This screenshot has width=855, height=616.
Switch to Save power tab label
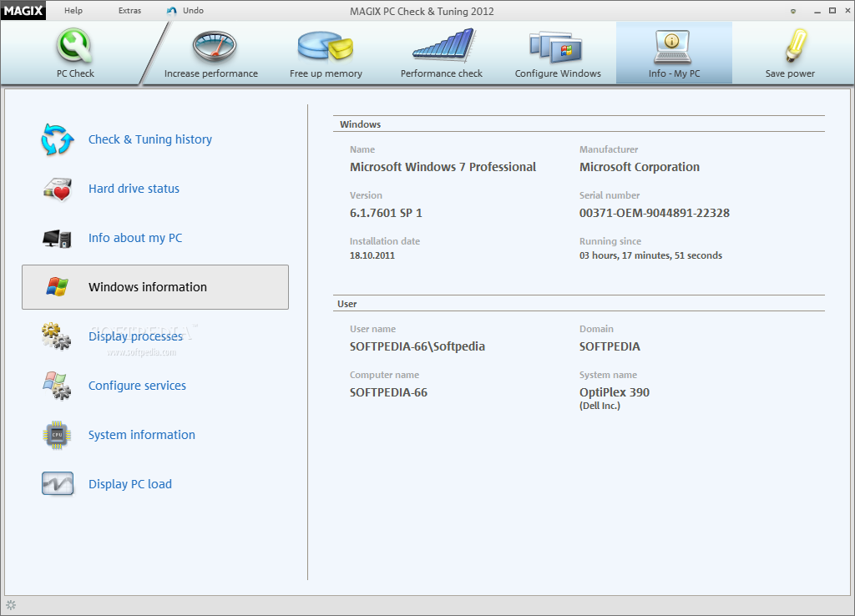[790, 73]
